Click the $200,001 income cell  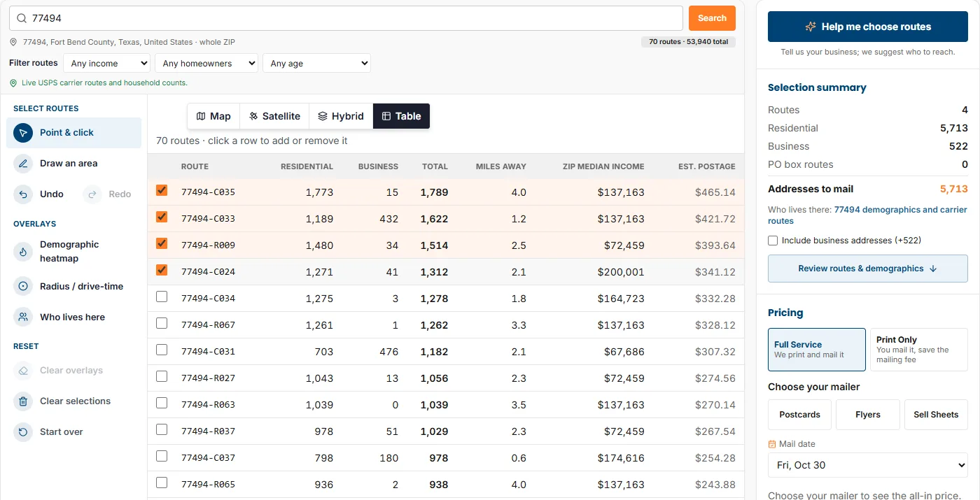pos(621,272)
